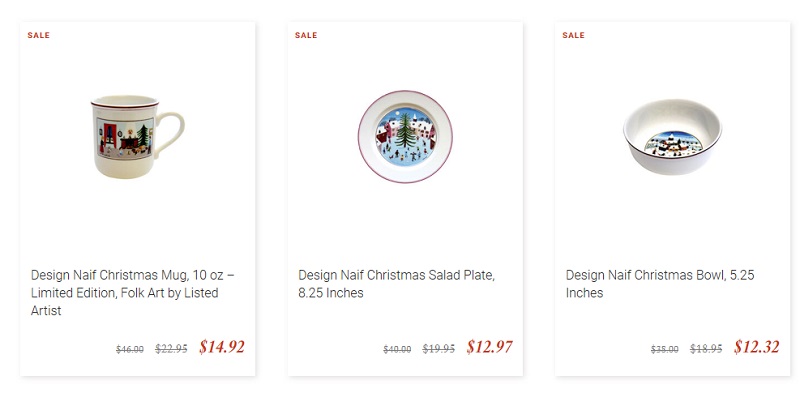Click the crossed-out $22.95 price
This screenshot has width=800, height=393.
point(171,349)
